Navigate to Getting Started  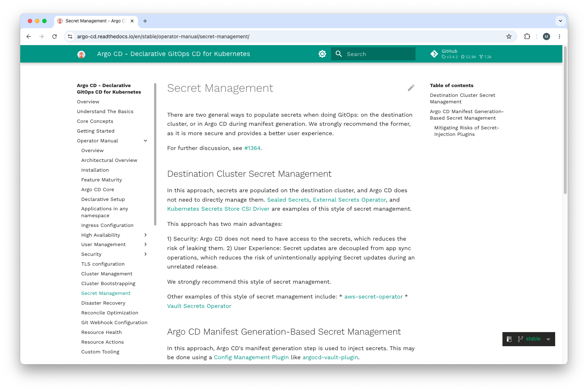[x=96, y=131]
